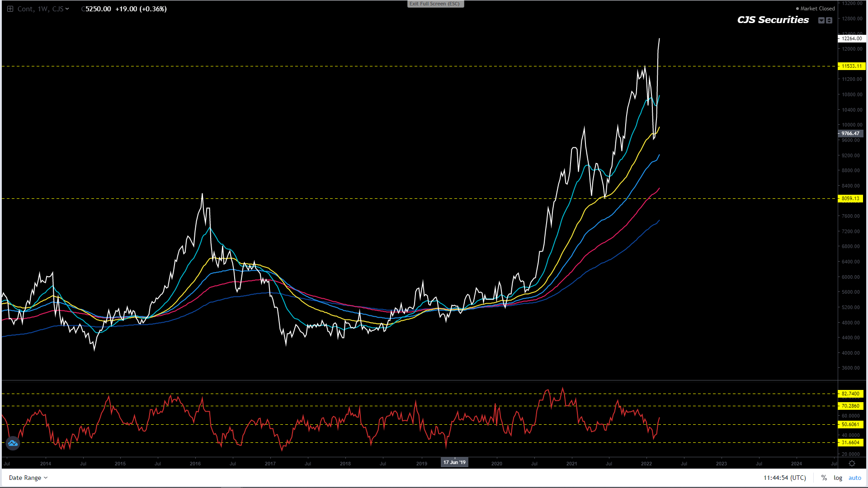Click the cloud icon in indicator pane
Viewport: 868px width, 488px height.
pyautogui.click(x=13, y=443)
